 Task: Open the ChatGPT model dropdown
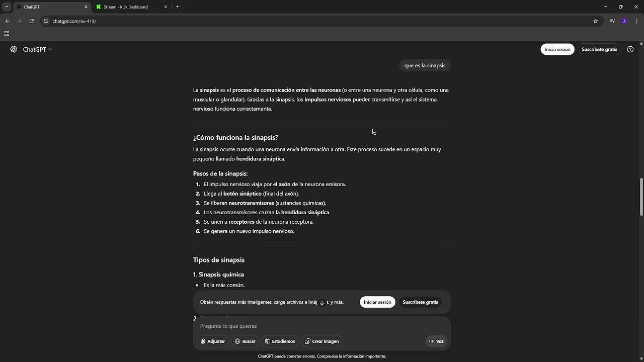[37, 49]
